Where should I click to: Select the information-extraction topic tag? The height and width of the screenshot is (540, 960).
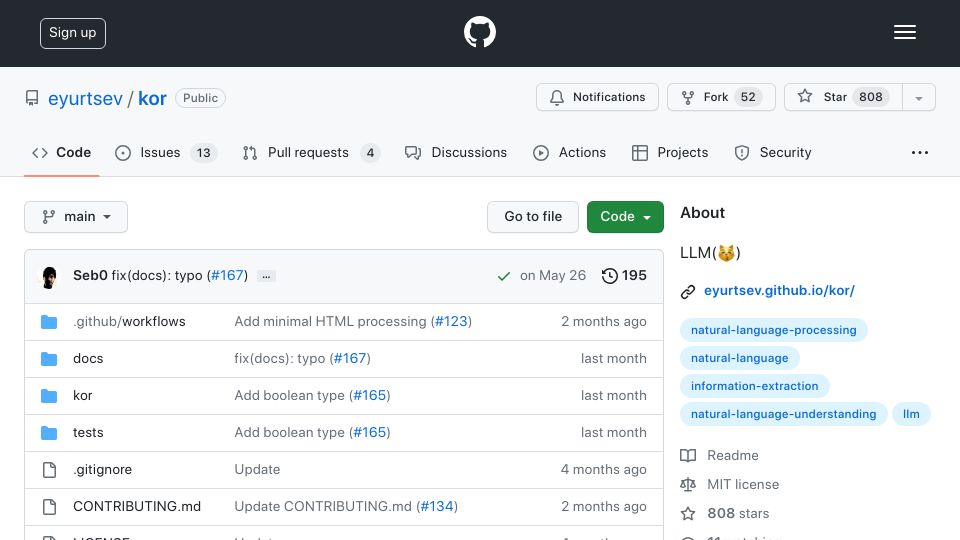754,386
